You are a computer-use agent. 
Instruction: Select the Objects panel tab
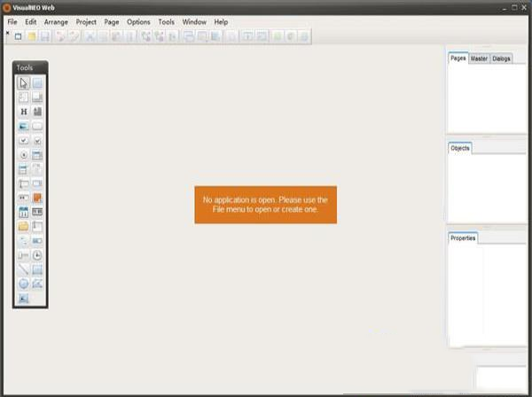pos(460,148)
